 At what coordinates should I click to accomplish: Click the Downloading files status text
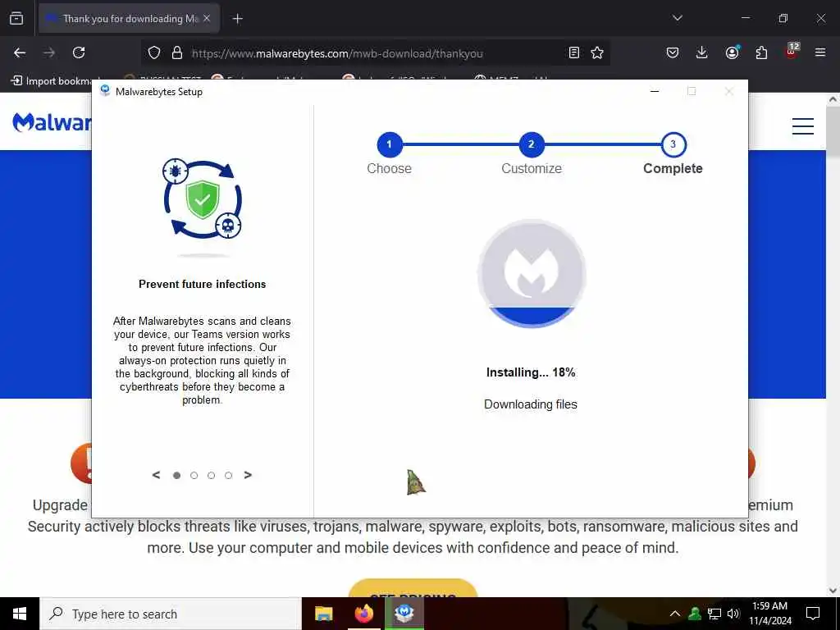click(x=531, y=404)
